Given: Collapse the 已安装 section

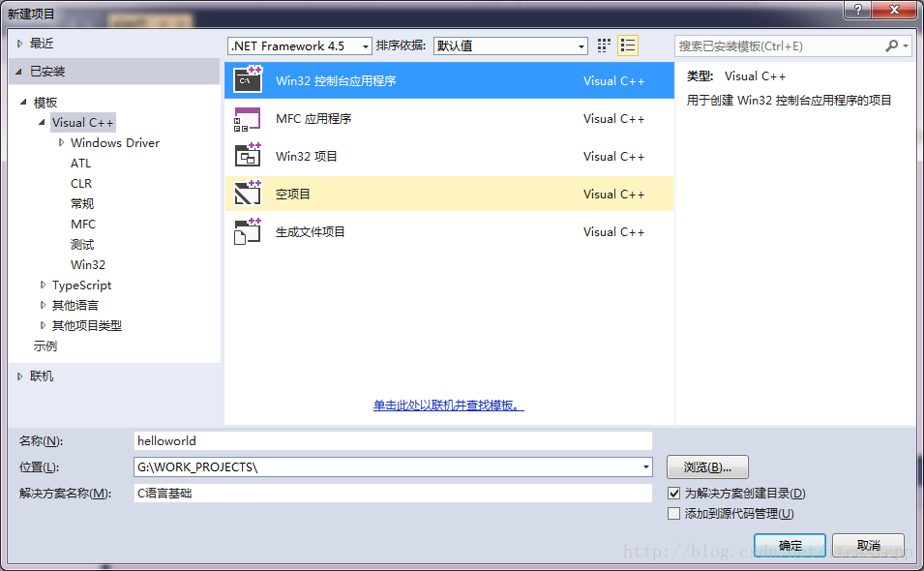Looking at the screenshot, I should pos(18,72).
